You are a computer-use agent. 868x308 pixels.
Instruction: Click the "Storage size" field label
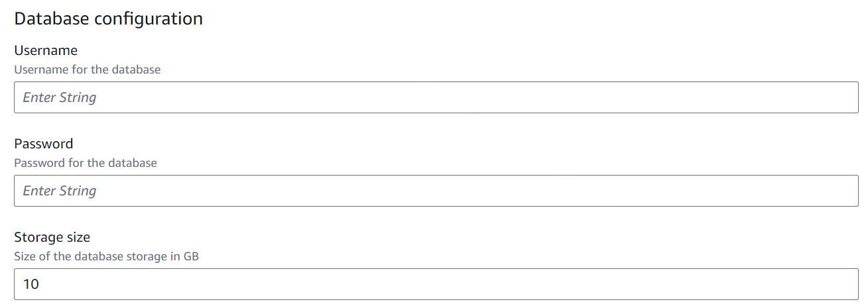[52, 237]
